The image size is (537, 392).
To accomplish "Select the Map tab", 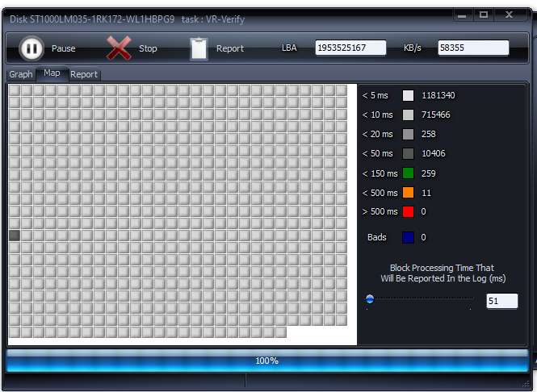I will 52,73.
